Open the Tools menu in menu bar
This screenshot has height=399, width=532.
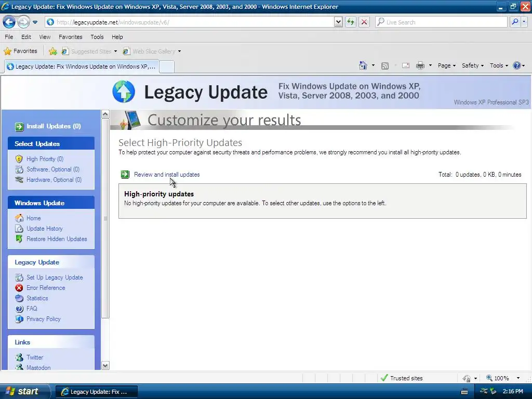(x=97, y=37)
